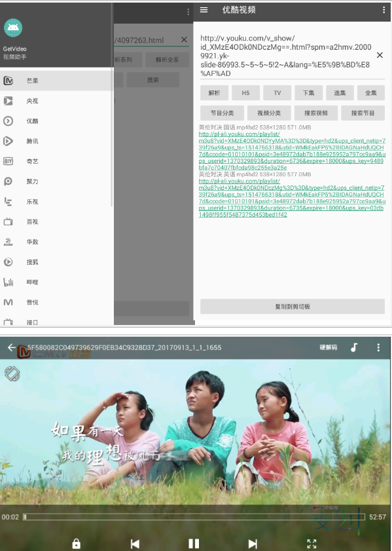Select the 哔哩 bilibili source icon
The height and width of the screenshot is (551, 392).
click(8, 282)
